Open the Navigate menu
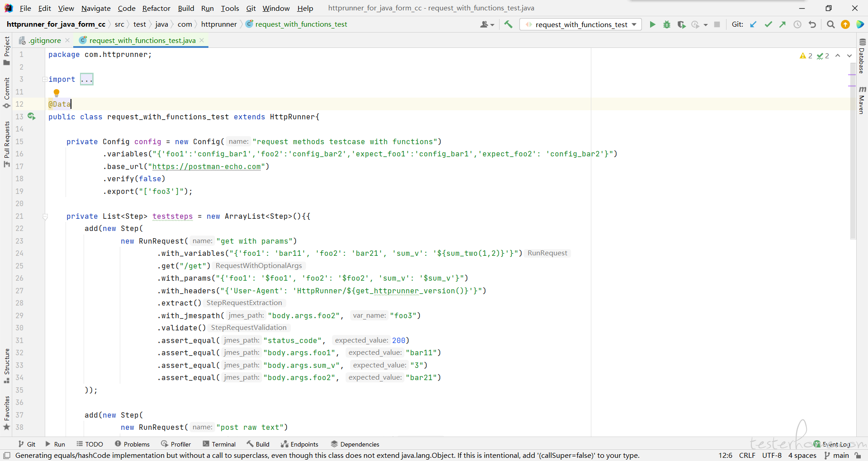The height and width of the screenshot is (461, 868). tap(96, 8)
